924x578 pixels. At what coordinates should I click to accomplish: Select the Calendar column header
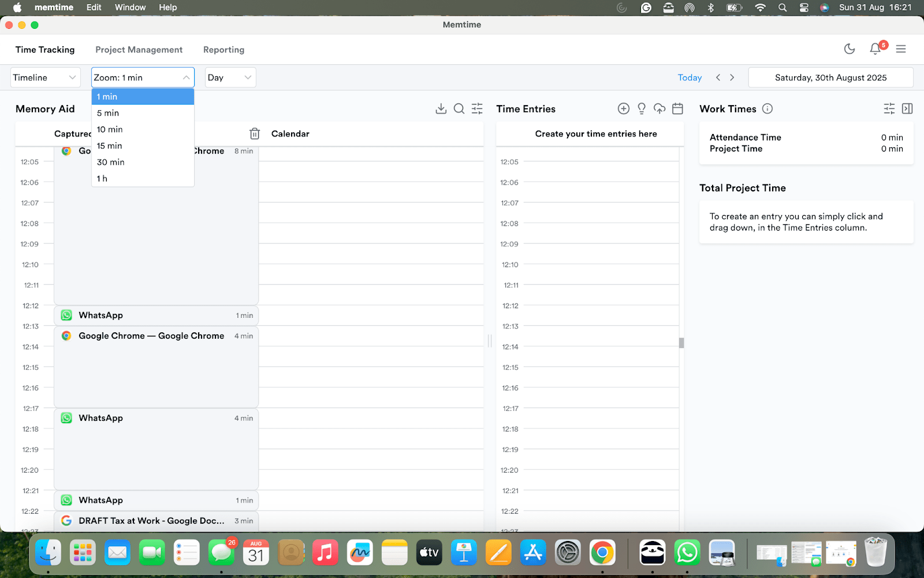tap(290, 134)
